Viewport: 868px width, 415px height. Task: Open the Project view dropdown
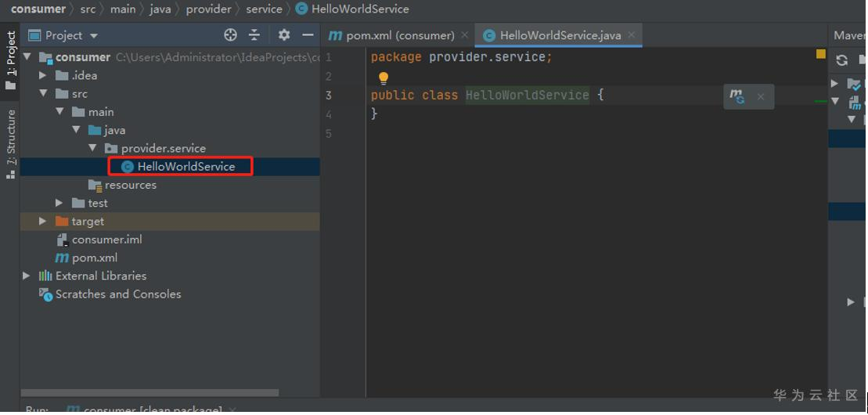pos(94,36)
